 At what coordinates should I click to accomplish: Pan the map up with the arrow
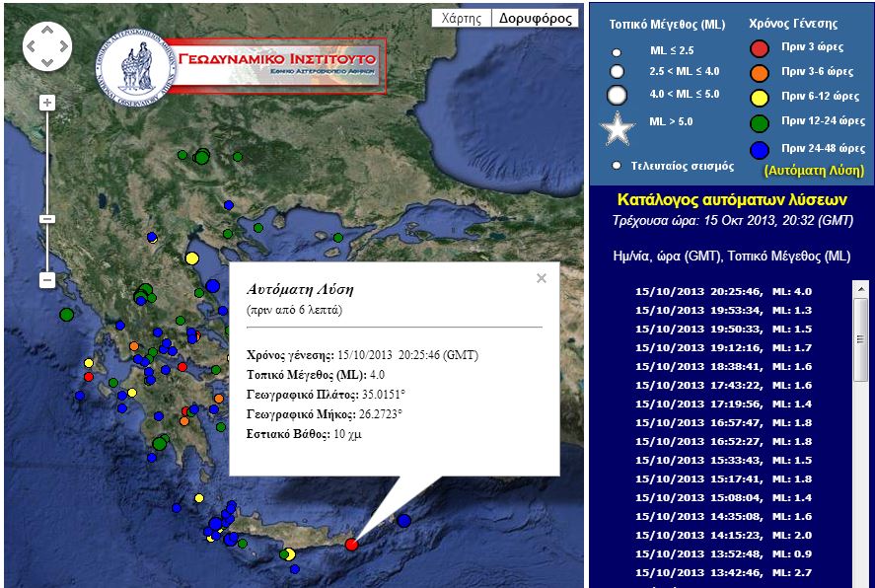(47, 31)
